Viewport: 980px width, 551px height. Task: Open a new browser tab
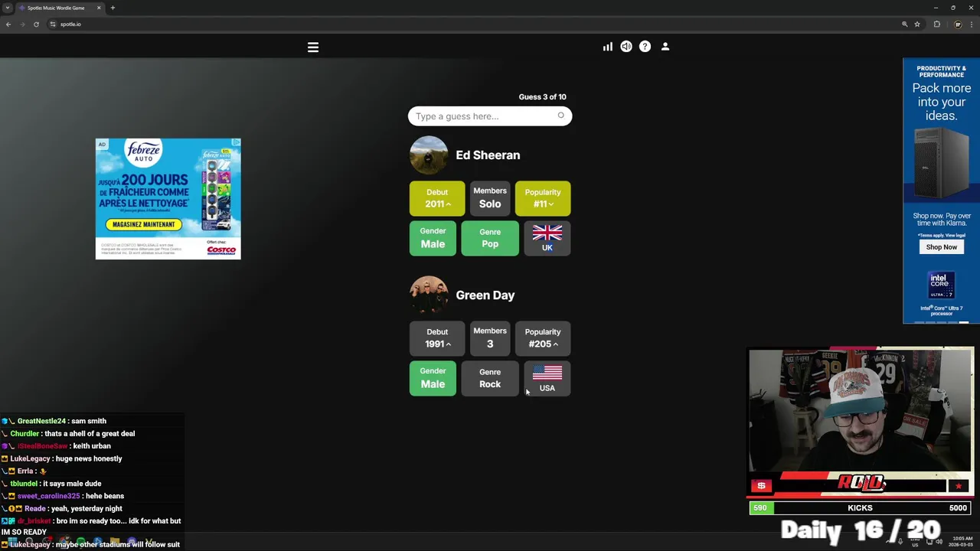[x=113, y=8]
